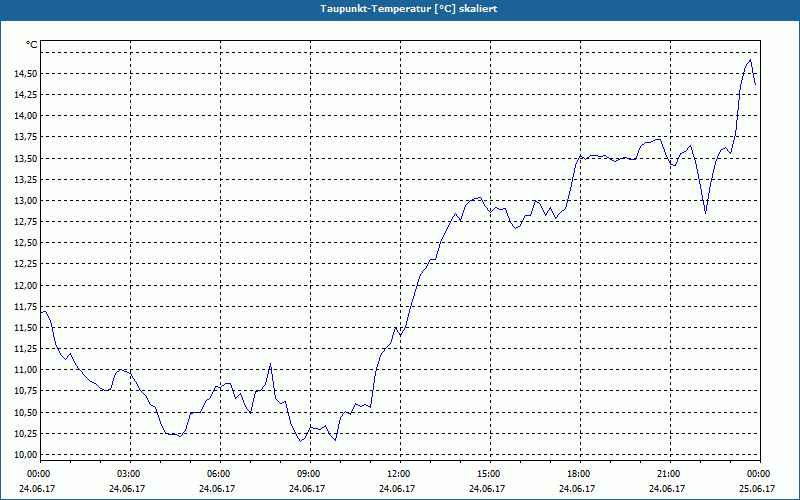This screenshot has width=800, height=500.
Task: Click the 09:00 time label
Action: click(x=310, y=474)
